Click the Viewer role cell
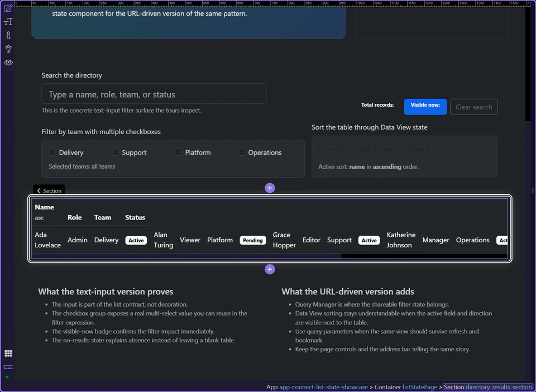The width and height of the screenshot is (536, 392). (190, 240)
